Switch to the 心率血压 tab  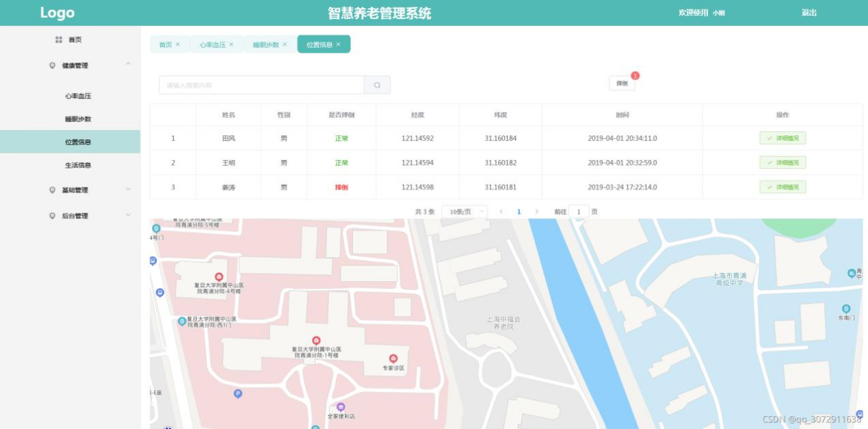click(212, 44)
